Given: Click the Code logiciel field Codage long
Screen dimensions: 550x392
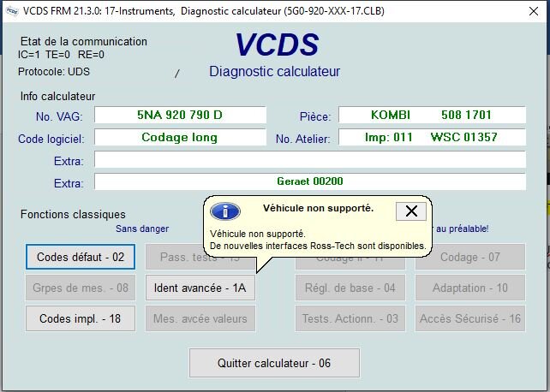Looking at the screenshot, I should [180, 137].
